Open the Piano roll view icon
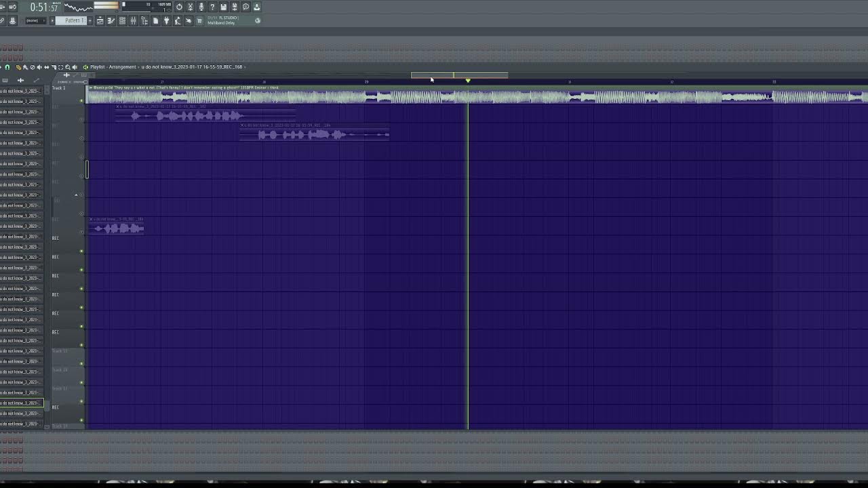868x488 pixels. click(111, 20)
